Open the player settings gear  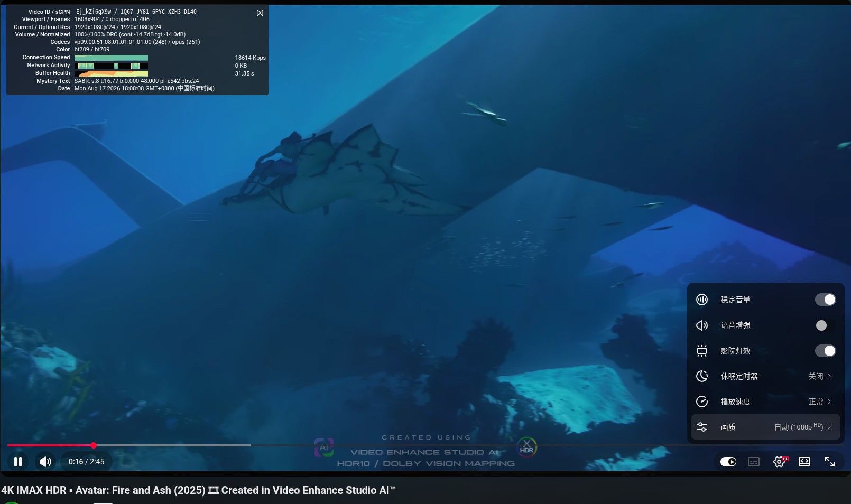click(779, 462)
